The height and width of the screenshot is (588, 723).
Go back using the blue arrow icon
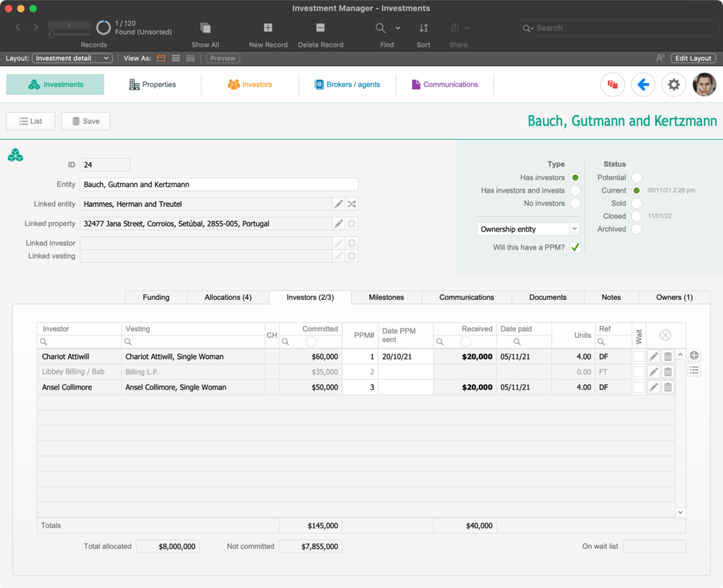[643, 84]
